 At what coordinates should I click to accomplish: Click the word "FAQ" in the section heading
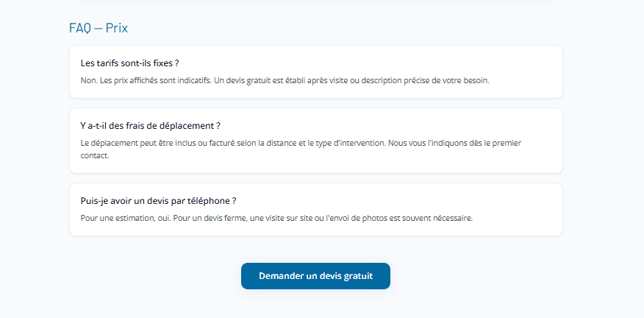click(80, 28)
